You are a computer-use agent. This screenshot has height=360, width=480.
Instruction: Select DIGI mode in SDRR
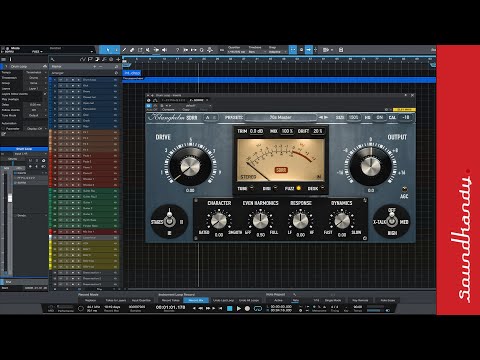[270, 188]
